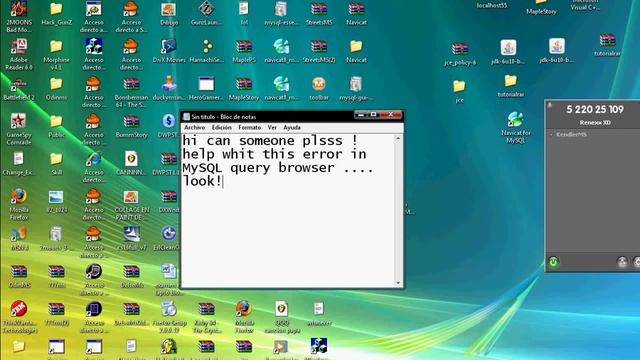
Task: Open the Ver menu in Bloc de notas
Action: (x=272, y=127)
